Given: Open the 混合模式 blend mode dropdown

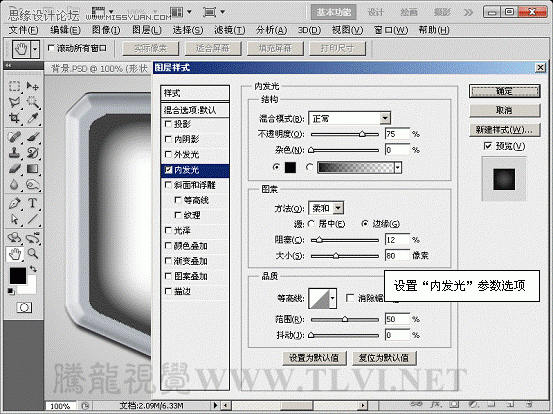Looking at the screenshot, I should (385, 118).
